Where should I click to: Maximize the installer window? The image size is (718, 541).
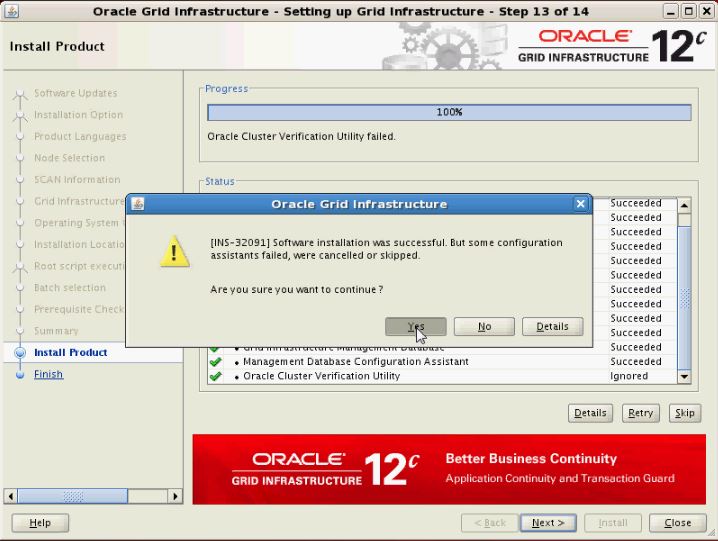point(688,11)
